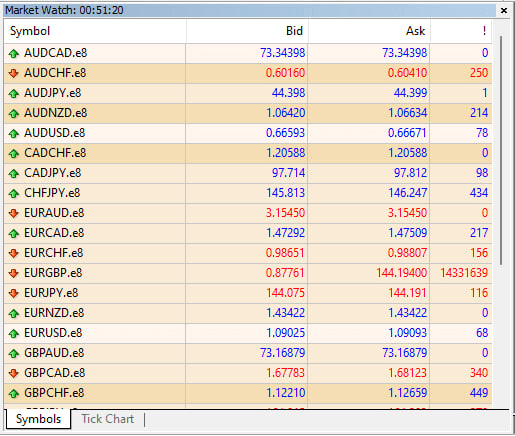Close the Market Watch panel
Viewport: 515px width, 436px height.
tap(504, 11)
